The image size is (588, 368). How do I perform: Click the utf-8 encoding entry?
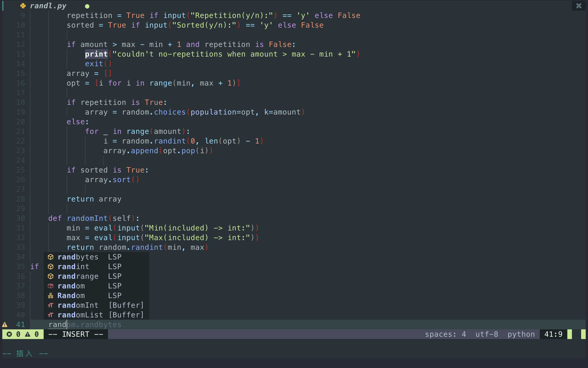[x=487, y=334]
